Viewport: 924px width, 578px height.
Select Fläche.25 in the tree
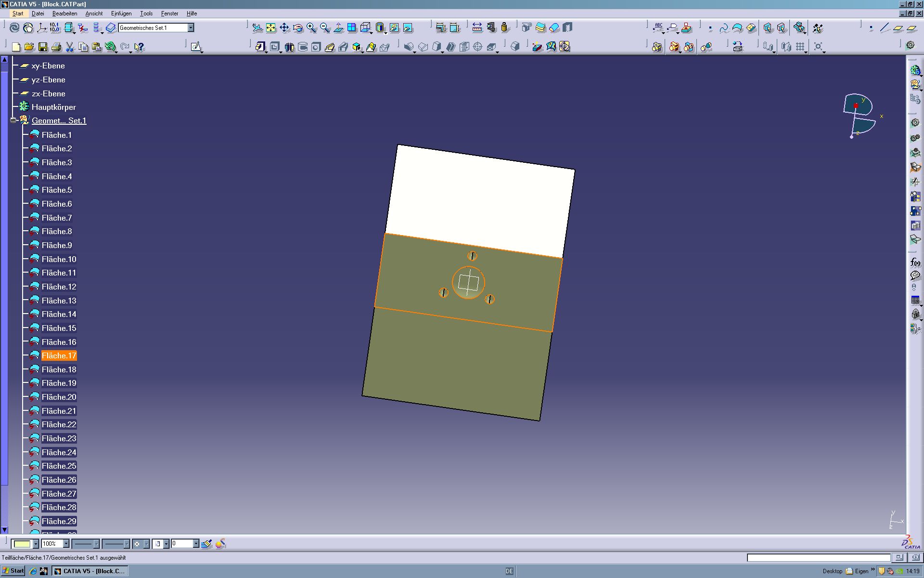point(59,466)
